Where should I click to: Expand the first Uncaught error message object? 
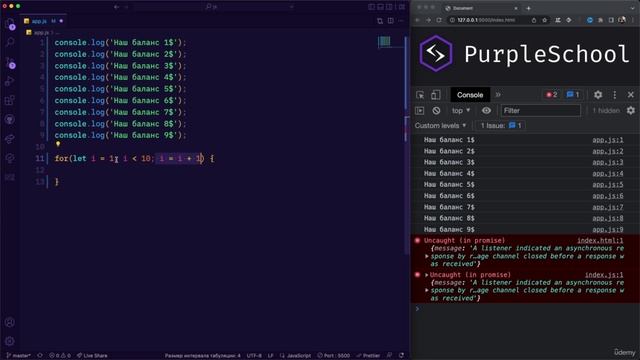pyautogui.click(x=427, y=256)
